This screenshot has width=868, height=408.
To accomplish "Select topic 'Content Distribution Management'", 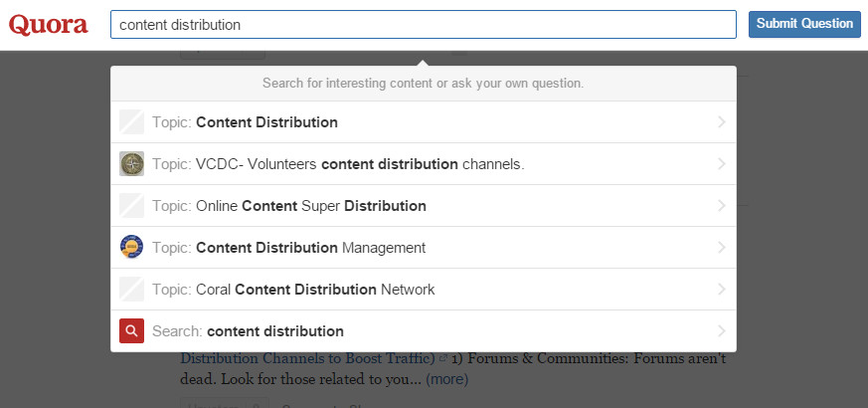I will click(x=424, y=247).
